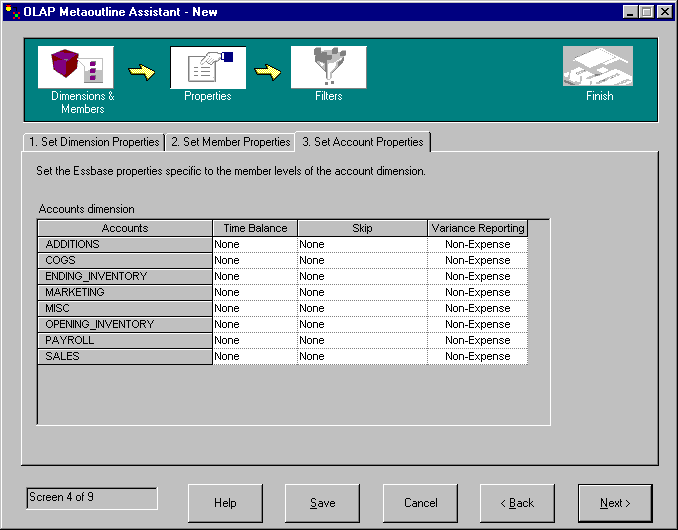Viewport: 678px width, 530px height.
Task: Click the Screen 4 of 9 status field
Action: click(x=92, y=498)
